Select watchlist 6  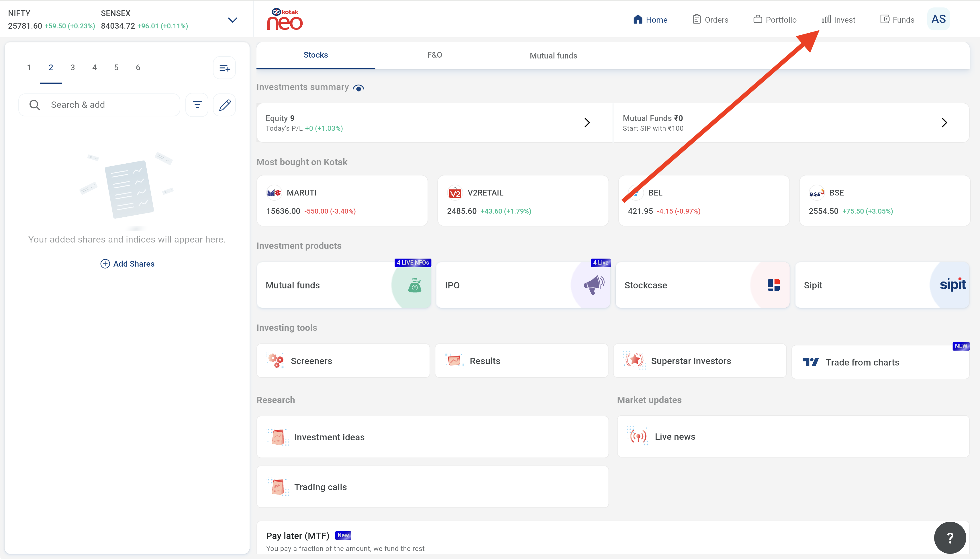click(138, 68)
